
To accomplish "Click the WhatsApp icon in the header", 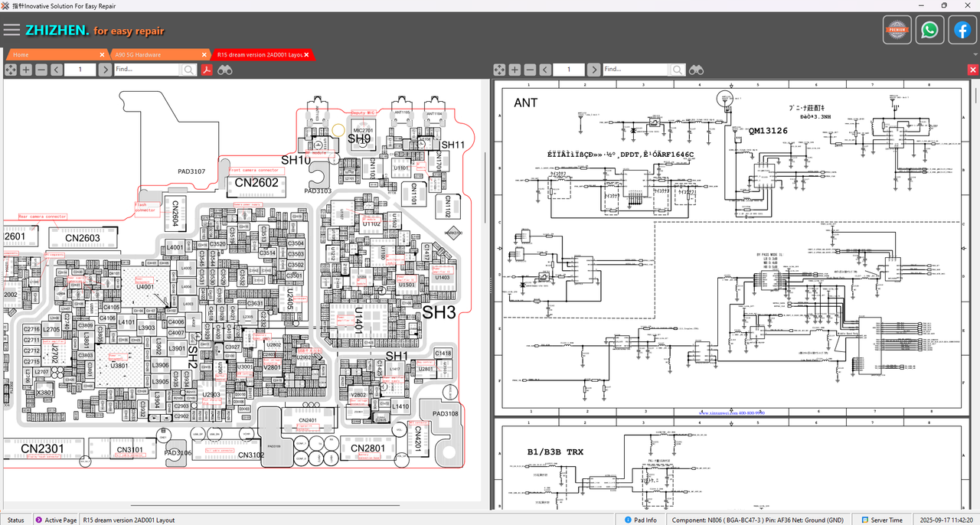I will pos(929,30).
